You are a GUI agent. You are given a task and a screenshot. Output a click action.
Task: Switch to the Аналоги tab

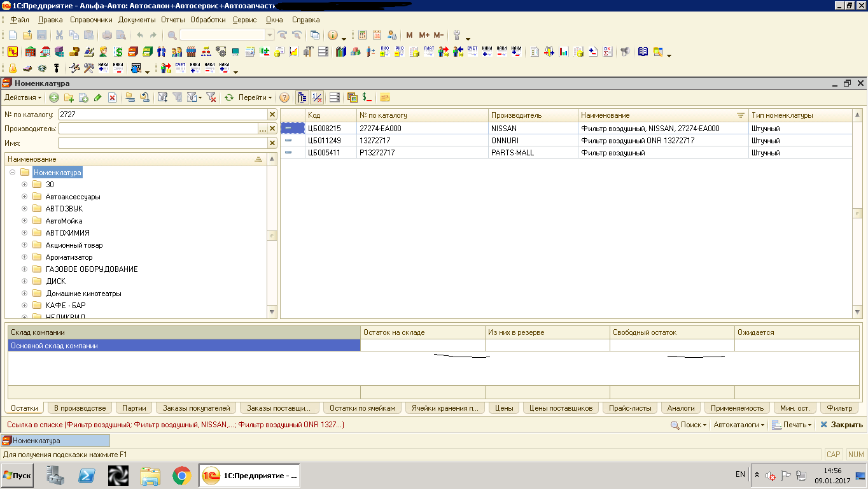click(681, 408)
